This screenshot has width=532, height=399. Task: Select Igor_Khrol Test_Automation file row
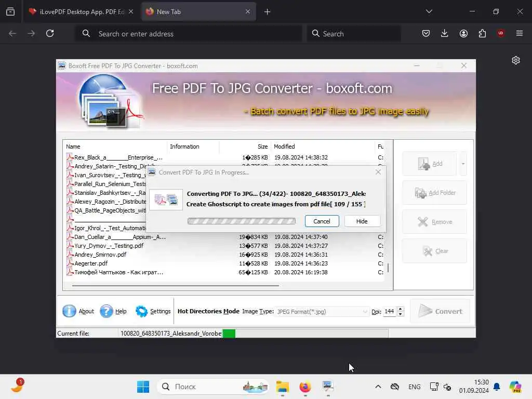pyautogui.click(x=106, y=228)
